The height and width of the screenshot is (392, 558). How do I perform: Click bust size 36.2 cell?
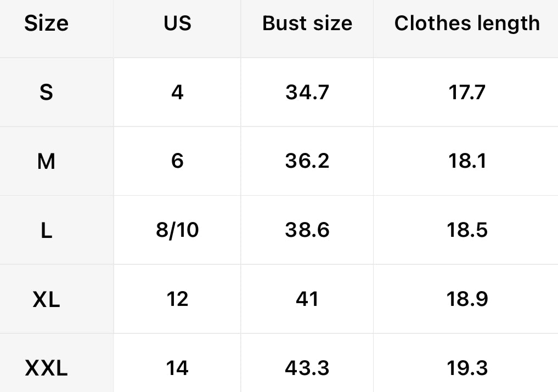tap(307, 162)
